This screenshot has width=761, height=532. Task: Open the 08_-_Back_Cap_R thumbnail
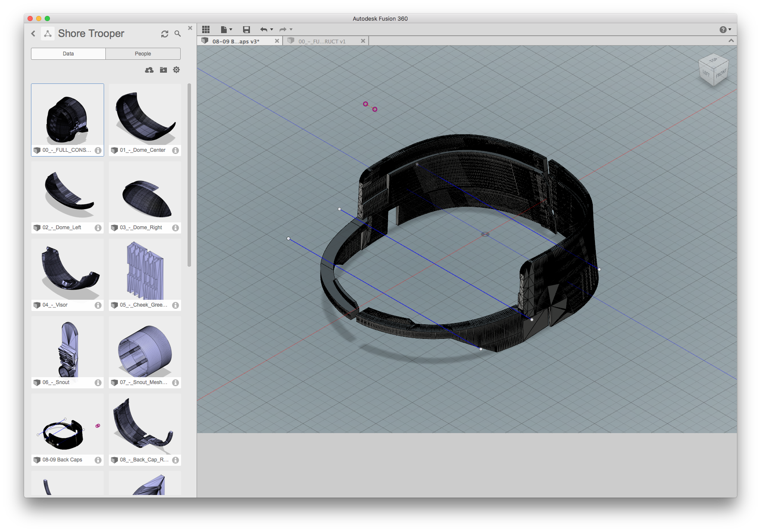[x=145, y=424]
